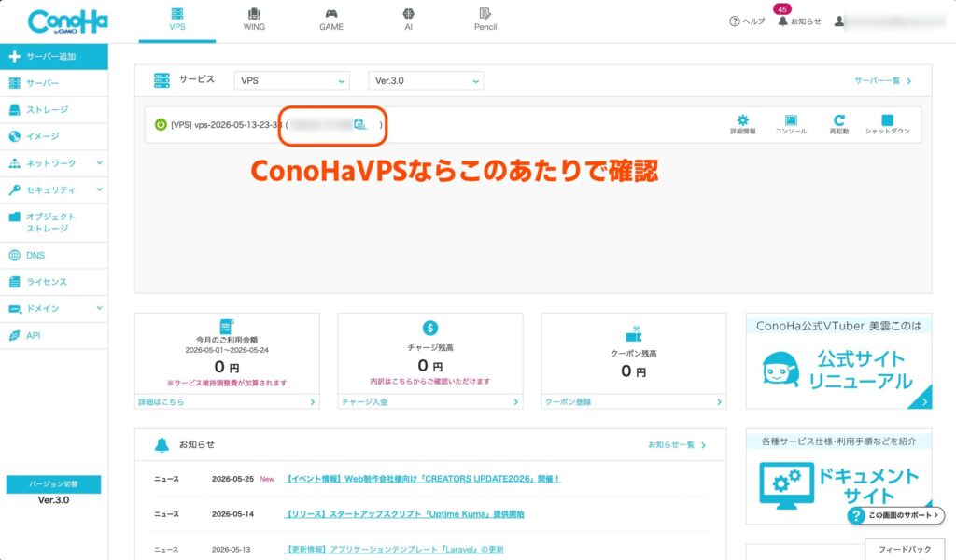Screen dimensions: 956x560
Task: Open ライセンス in the sidebar
Action: 53,282
